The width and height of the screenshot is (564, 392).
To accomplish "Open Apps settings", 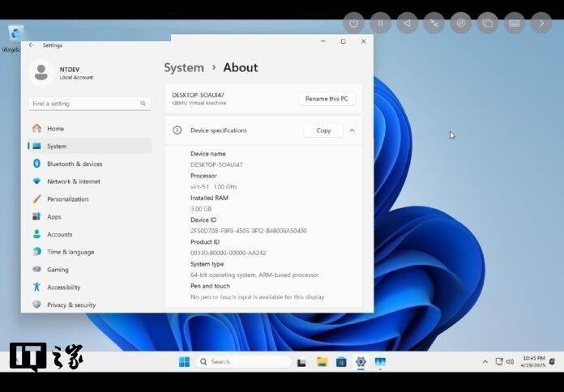I will pos(89,216).
